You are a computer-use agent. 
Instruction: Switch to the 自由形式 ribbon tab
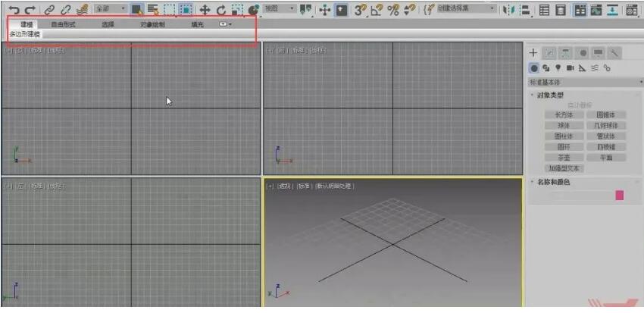coord(63,24)
